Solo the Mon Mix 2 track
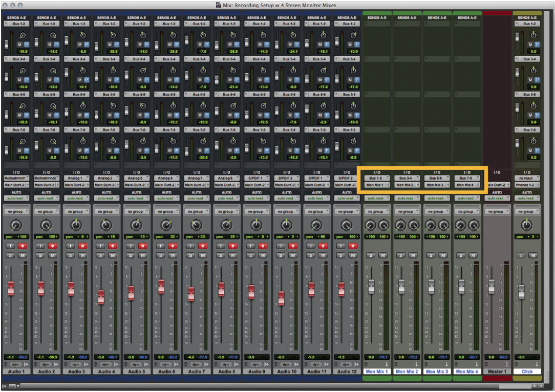The width and height of the screenshot is (555, 392). click(402, 255)
